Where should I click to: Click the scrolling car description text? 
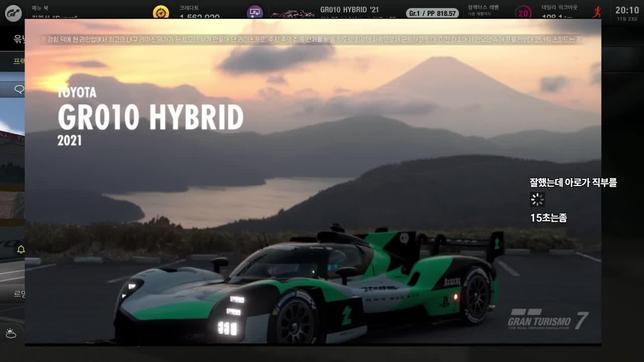pos(312,39)
